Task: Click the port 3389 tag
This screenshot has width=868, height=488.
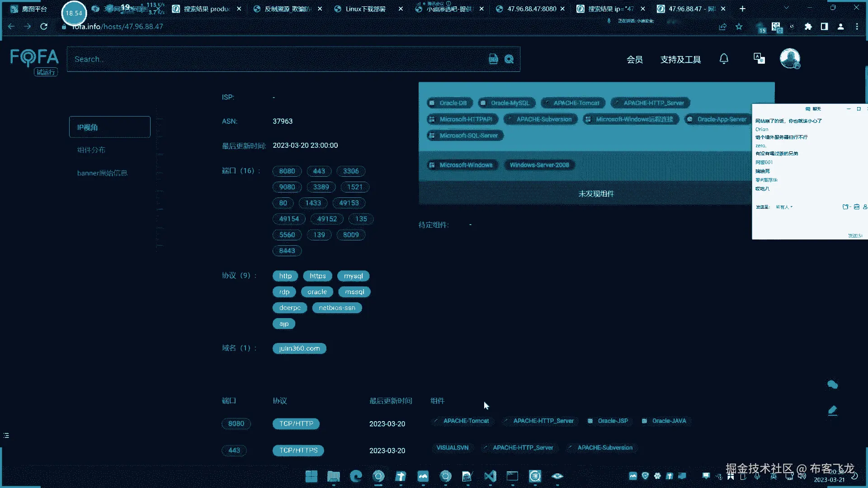Action: (321, 187)
